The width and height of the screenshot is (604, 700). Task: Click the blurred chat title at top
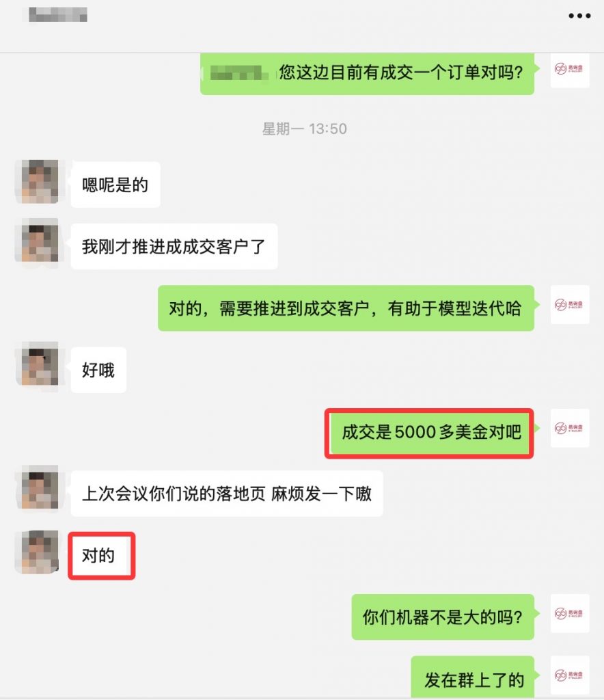[57, 15]
